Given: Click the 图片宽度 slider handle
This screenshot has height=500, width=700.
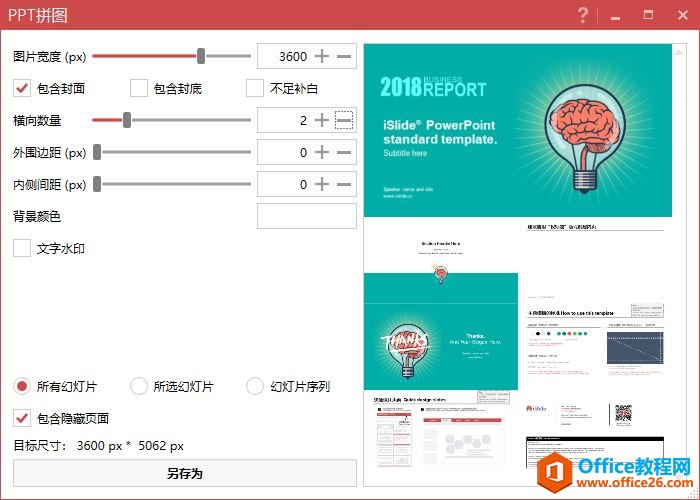Looking at the screenshot, I should (201, 56).
